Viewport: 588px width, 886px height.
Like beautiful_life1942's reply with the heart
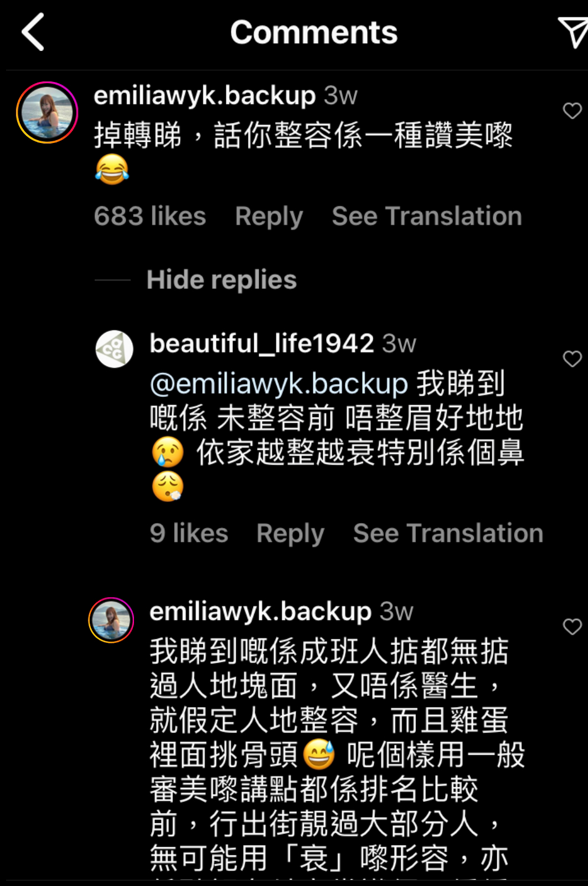[572, 359]
